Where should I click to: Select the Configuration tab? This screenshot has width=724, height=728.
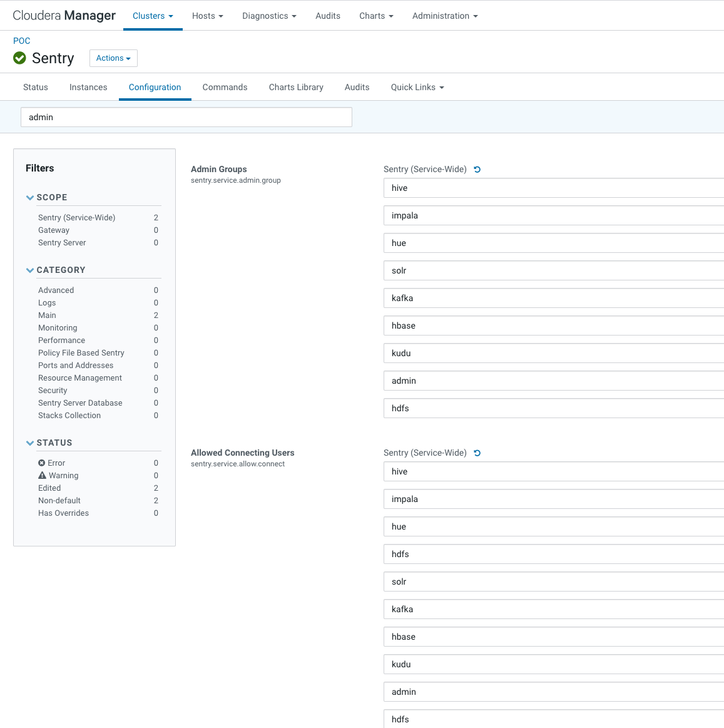click(x=155, y=87)
